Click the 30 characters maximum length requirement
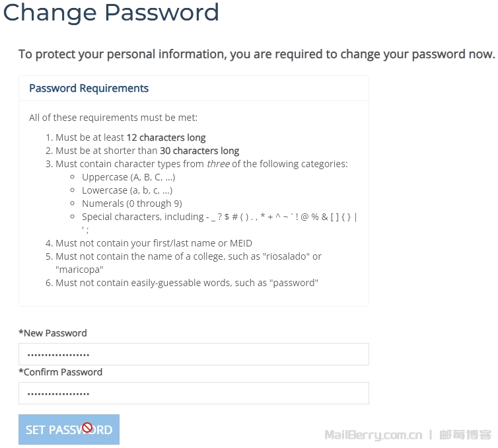The image size is (498, 448). 147,151
